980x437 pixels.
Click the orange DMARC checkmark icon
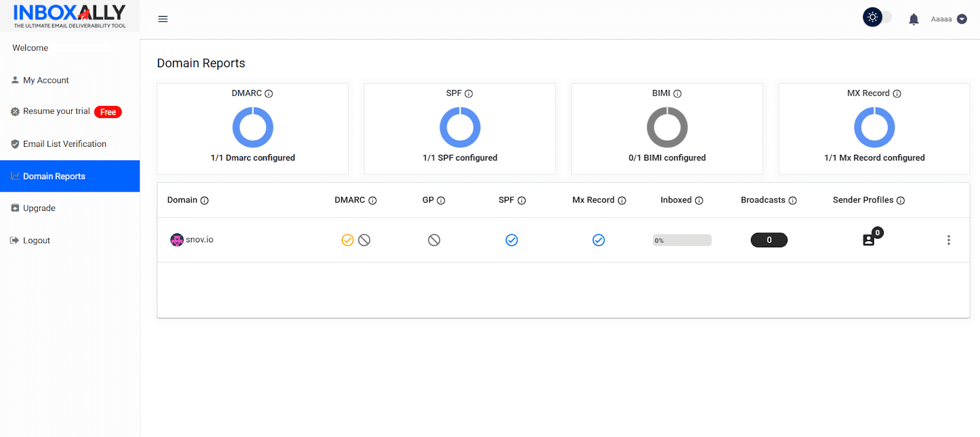coord(347,240)
